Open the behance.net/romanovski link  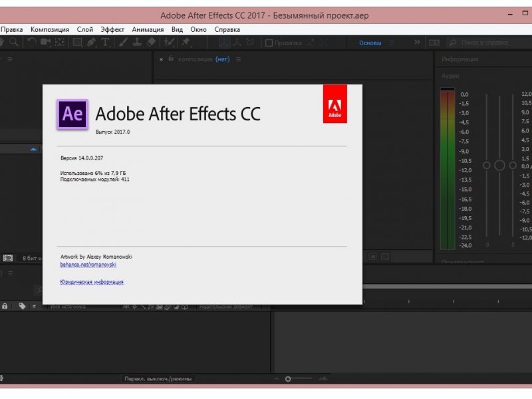tap(88, 265)
